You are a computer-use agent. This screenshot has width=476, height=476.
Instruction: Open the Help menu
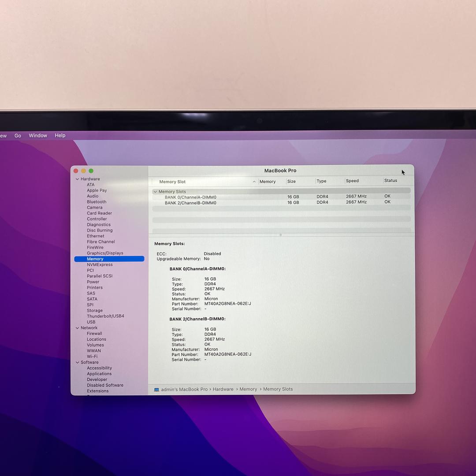pos(60,135)
